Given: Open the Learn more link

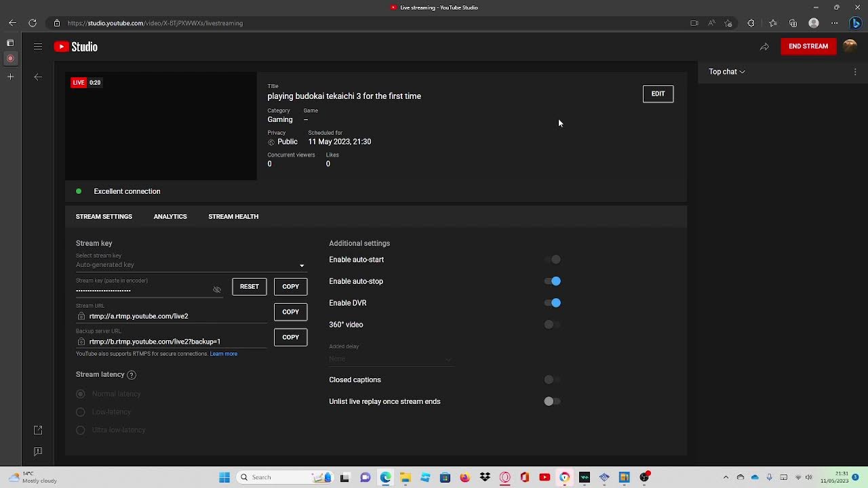Looking at the screenshot, I should (x=224, y=354).
